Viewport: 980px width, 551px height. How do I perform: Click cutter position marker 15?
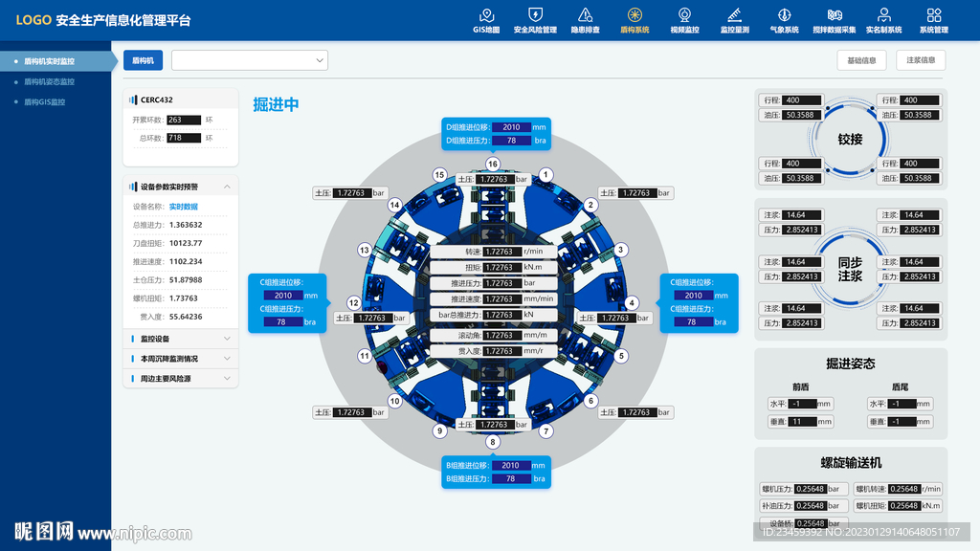439,175
